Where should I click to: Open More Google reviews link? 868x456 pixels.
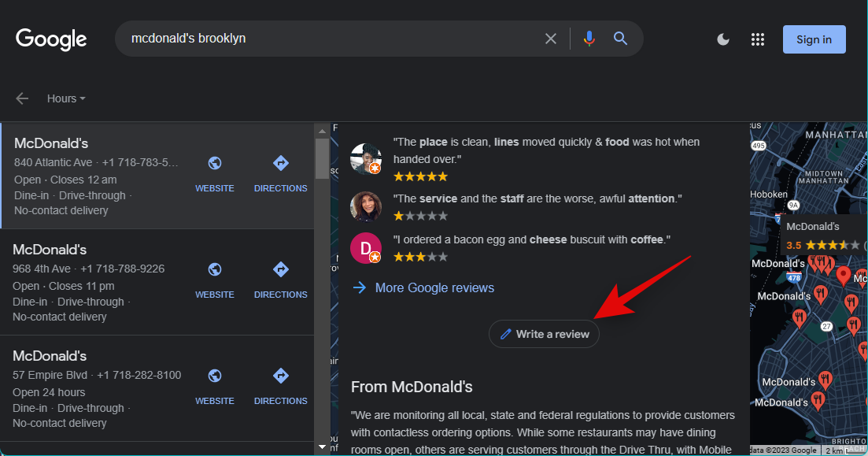(434, 287)
